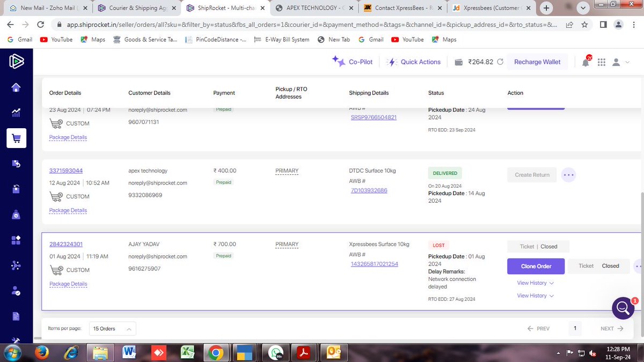644x362 pixels.
Task: Click the network nodes icon in sidebar
Action: pyautogui.click(x=16, y=265)
